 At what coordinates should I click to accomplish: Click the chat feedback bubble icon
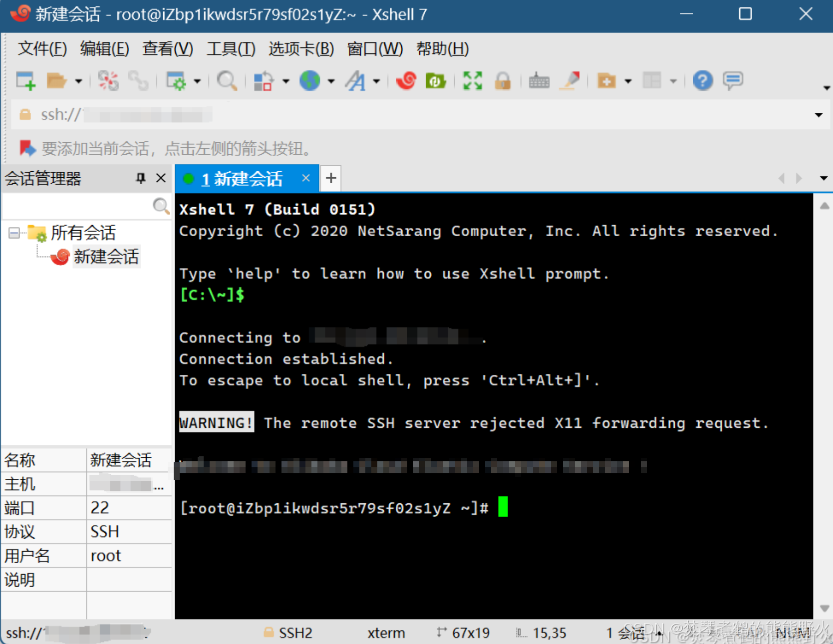point(733,80)
